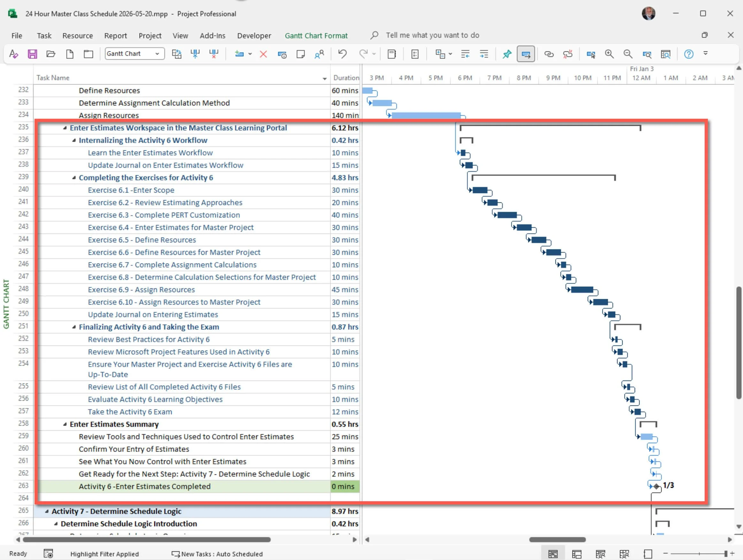Switch to Team Planner view icon in status bar

pos(600,554)
